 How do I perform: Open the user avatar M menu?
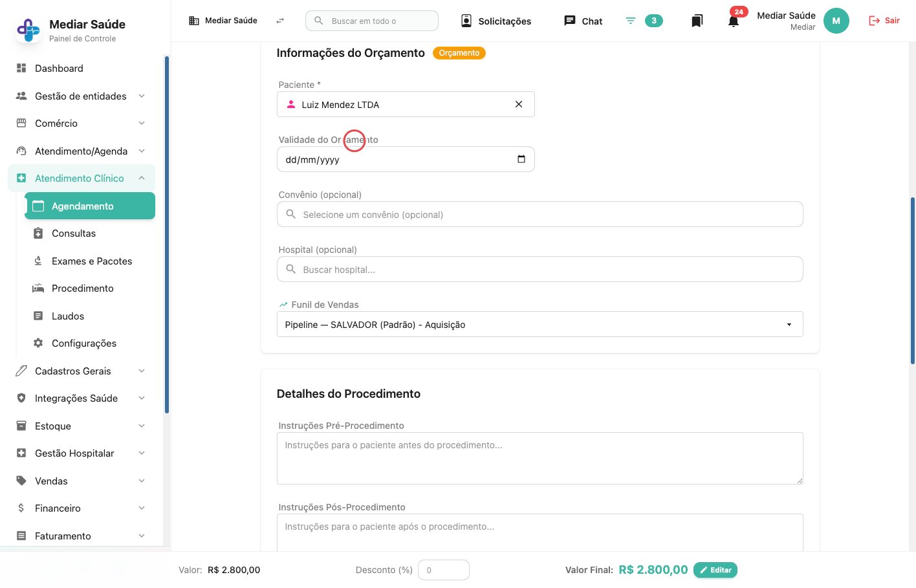(836, 21)
